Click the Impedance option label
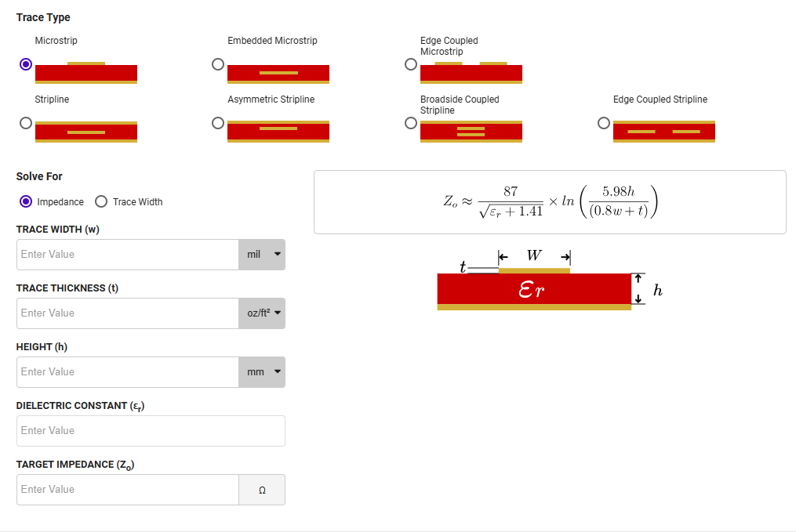 (x=60, y=202)
